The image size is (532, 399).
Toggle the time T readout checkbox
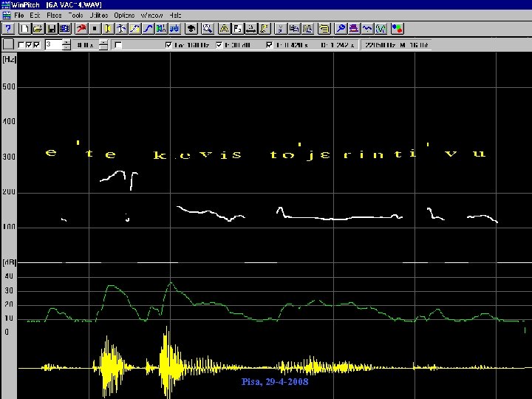(x=270, y=45)
